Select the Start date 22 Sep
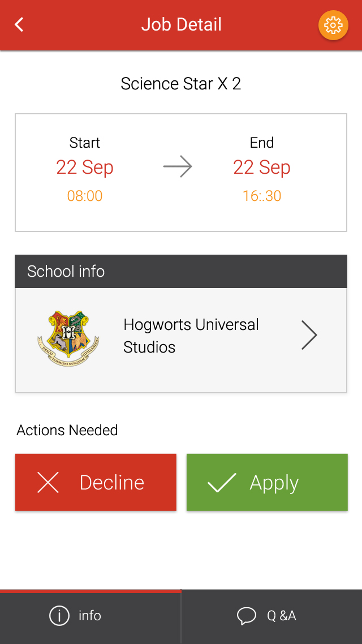 pos(85,168)
